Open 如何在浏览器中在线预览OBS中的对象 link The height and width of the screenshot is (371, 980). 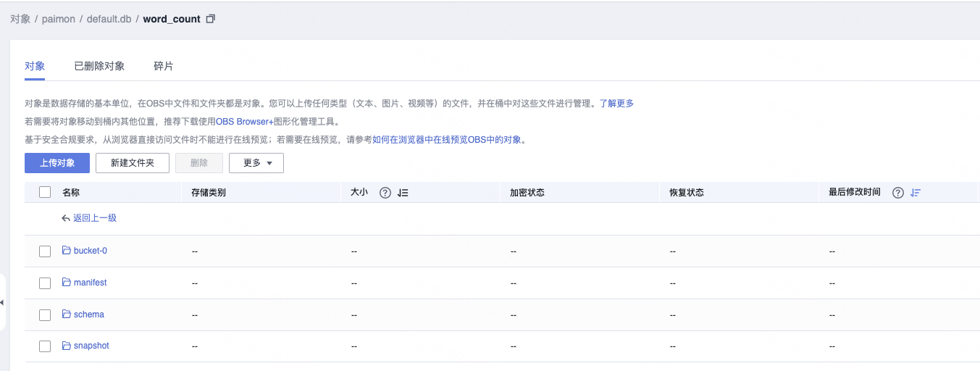[447, 140]
